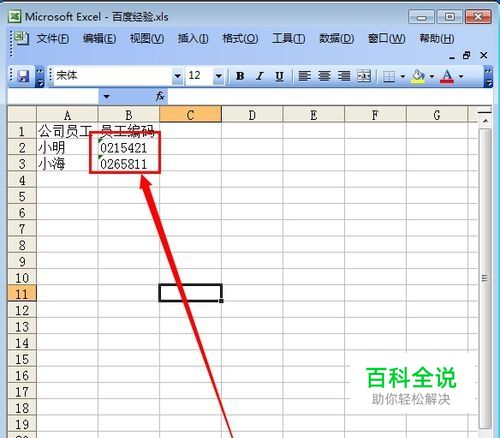Select column D header
Viewport: 500px width, 438px height.
point(252,115)
